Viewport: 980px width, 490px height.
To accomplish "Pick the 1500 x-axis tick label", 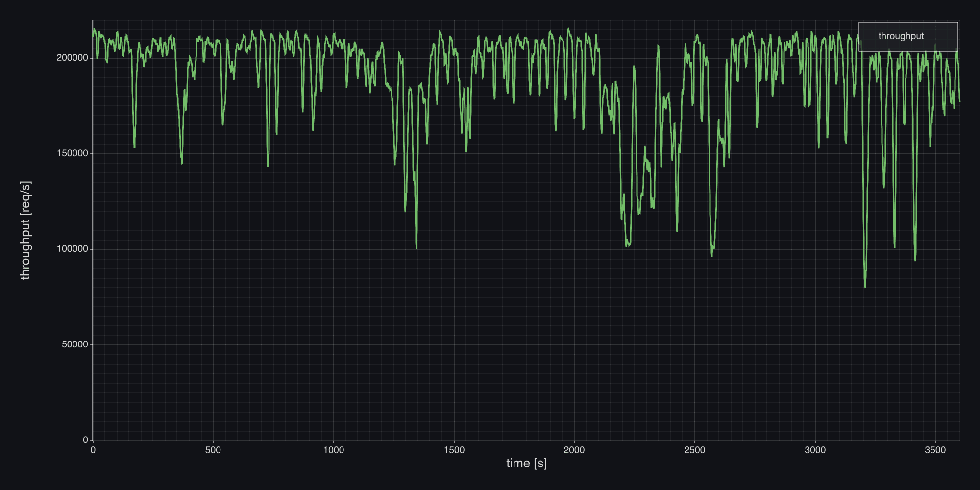I will (454, 450).
